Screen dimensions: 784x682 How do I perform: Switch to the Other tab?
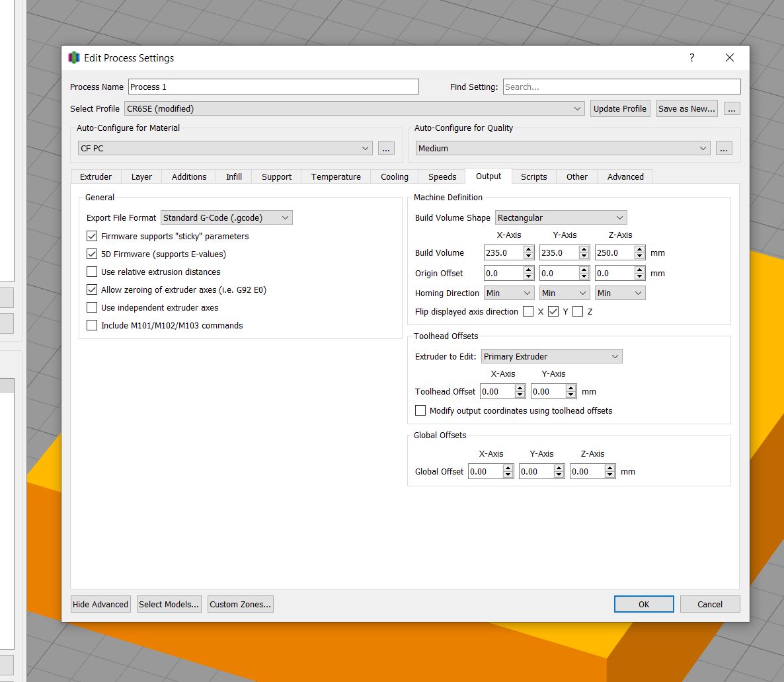pyautogui.click(x=576, y=176)
